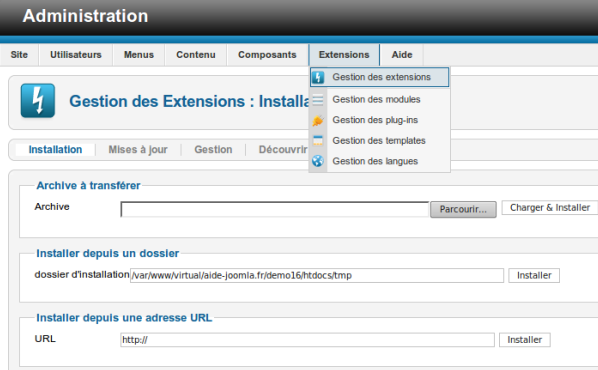Click the window icon beside Gestion des templates

point(318,141)
